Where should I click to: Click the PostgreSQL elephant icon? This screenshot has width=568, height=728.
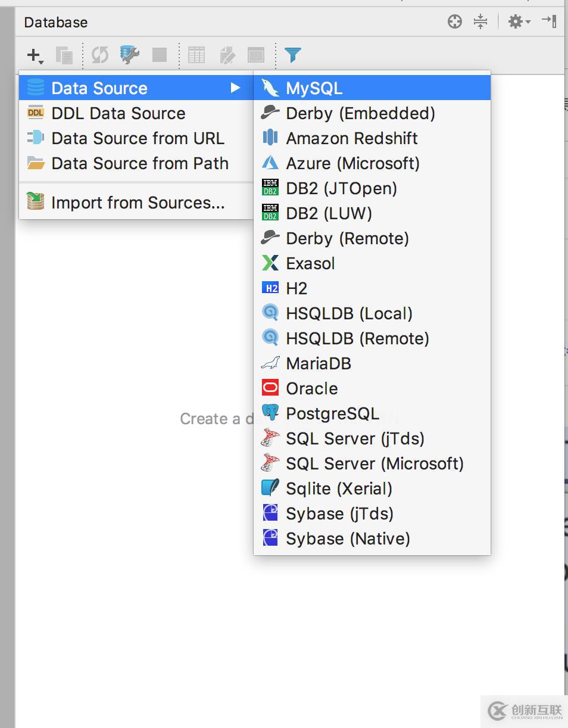(270, 413)
